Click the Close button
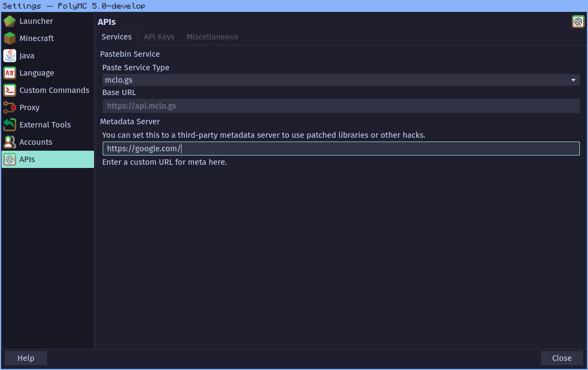 click(562, 358)
